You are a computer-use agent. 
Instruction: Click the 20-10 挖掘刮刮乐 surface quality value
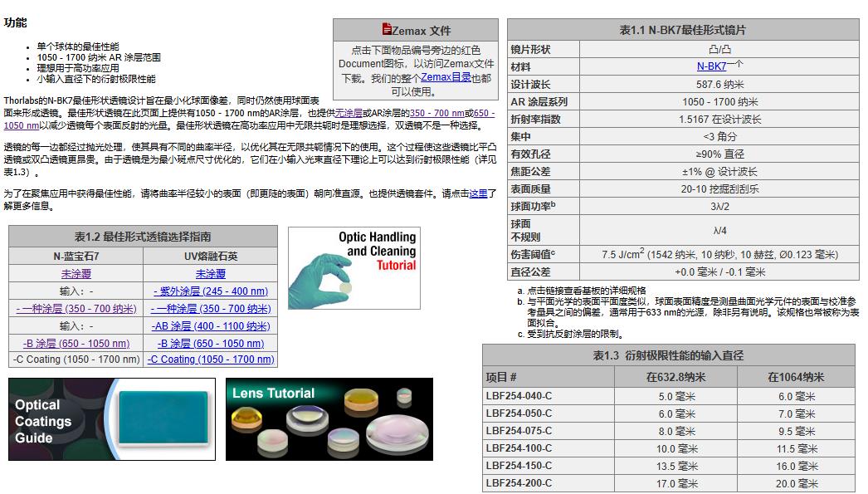pyautogui.click(x=719, y=188)
